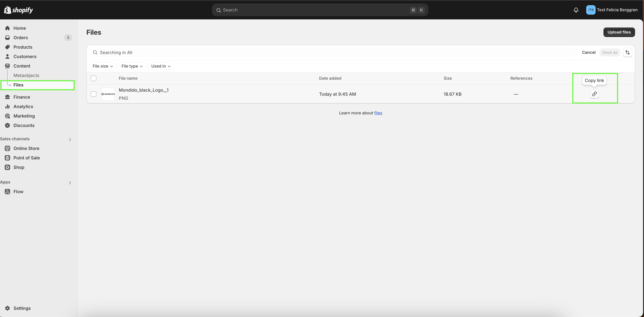Screen dimensions: 644x317
Task: Click the Date added column header
Action: [x=330, y=78]
